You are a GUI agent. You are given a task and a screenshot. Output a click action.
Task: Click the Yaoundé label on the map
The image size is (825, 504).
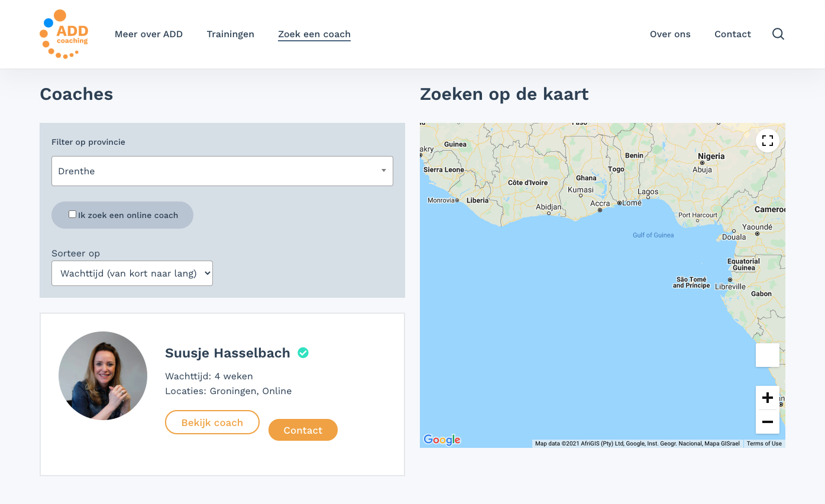coord(757,227)
